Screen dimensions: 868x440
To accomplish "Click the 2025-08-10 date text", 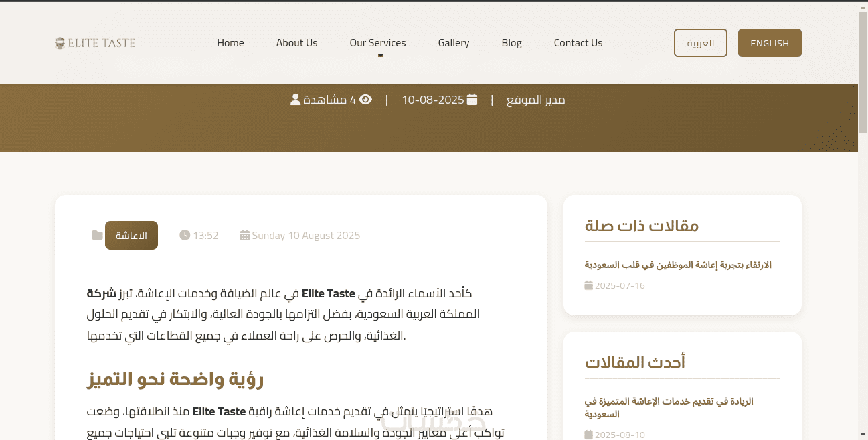I will 620,435.
